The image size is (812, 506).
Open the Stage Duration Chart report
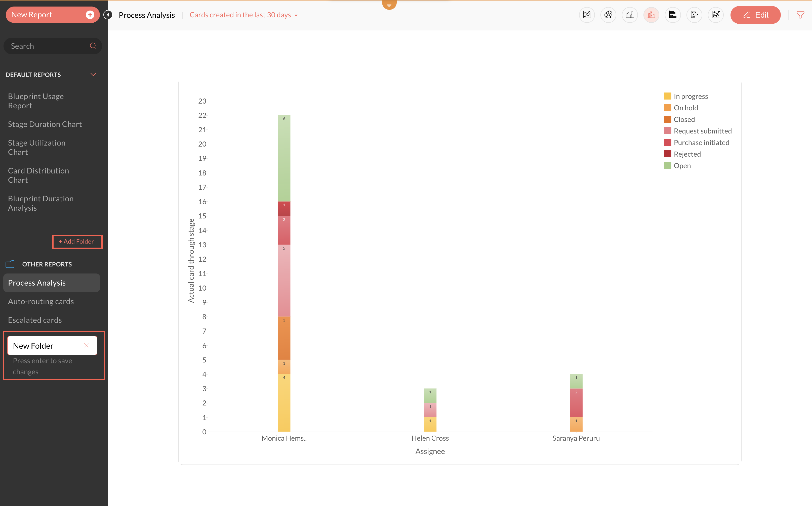click(x=45, y=124)
